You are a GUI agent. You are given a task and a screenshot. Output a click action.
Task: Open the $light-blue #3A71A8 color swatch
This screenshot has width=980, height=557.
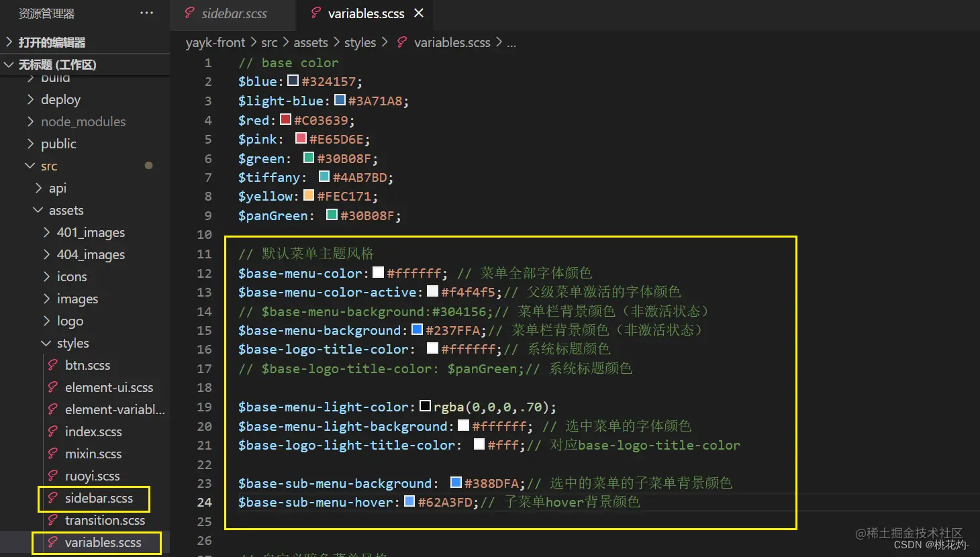tap(340, 100)
